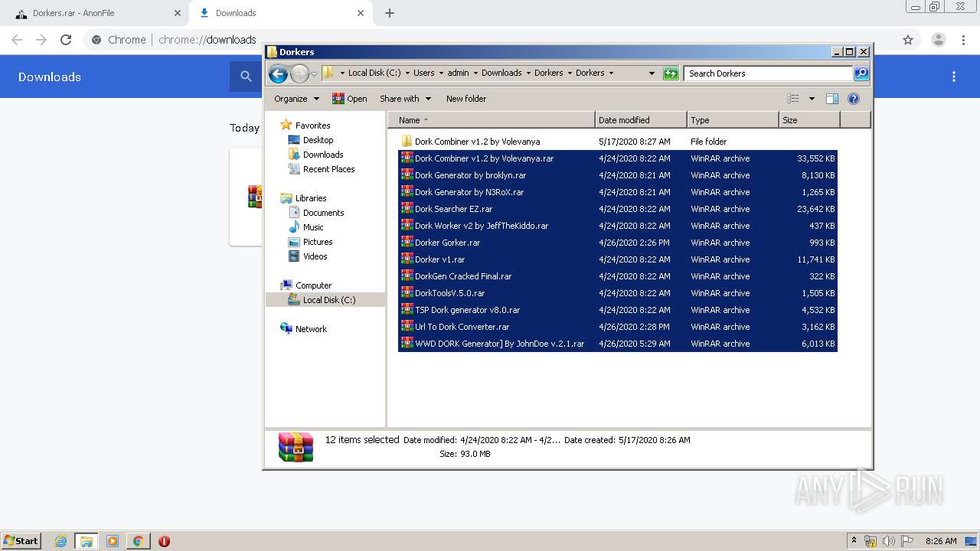The width and height of the screenshot is (980, 551).
Task: Open Explorer Help question mark icon
Action: [x=854, y=99]
